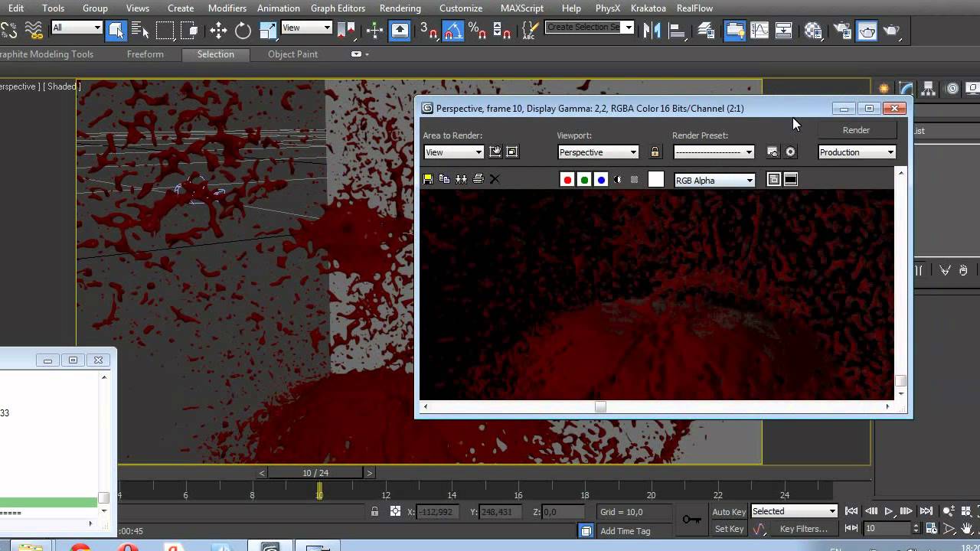Activate Select and Rotate tool
This screenshot has width=980, height=551.
click(x=243, y=30)
